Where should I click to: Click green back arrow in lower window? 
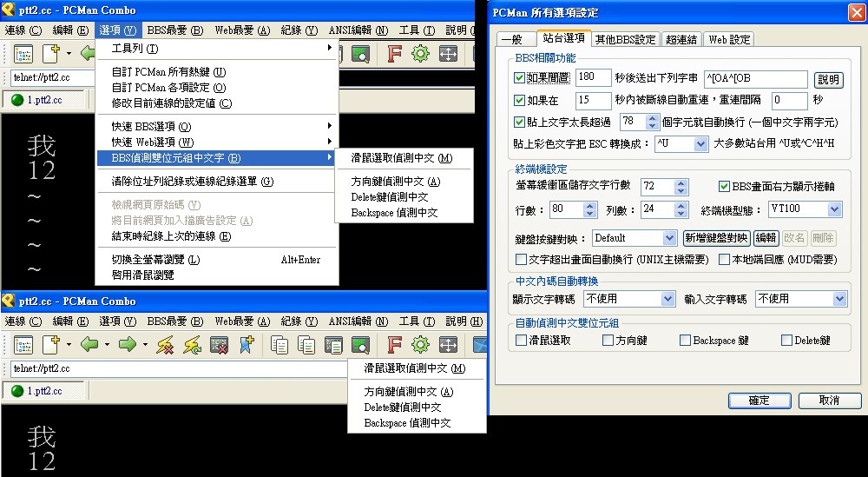89,345
